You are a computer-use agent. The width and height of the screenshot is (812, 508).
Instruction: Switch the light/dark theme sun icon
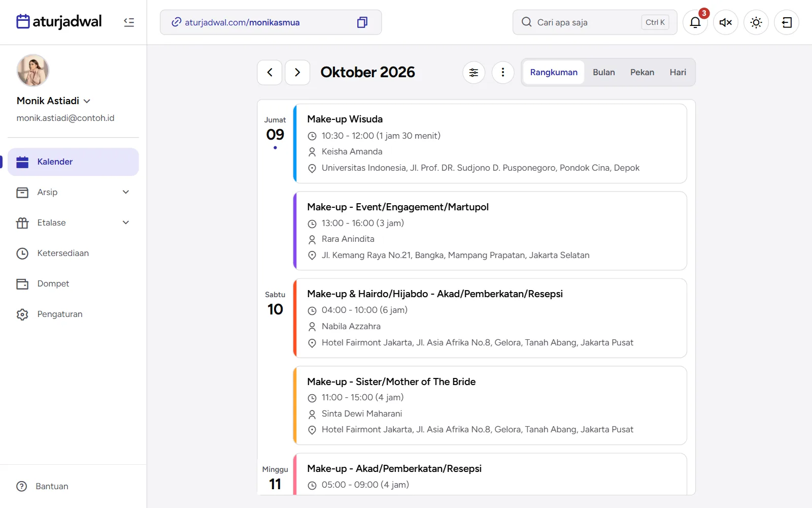[x=756, y=22]
